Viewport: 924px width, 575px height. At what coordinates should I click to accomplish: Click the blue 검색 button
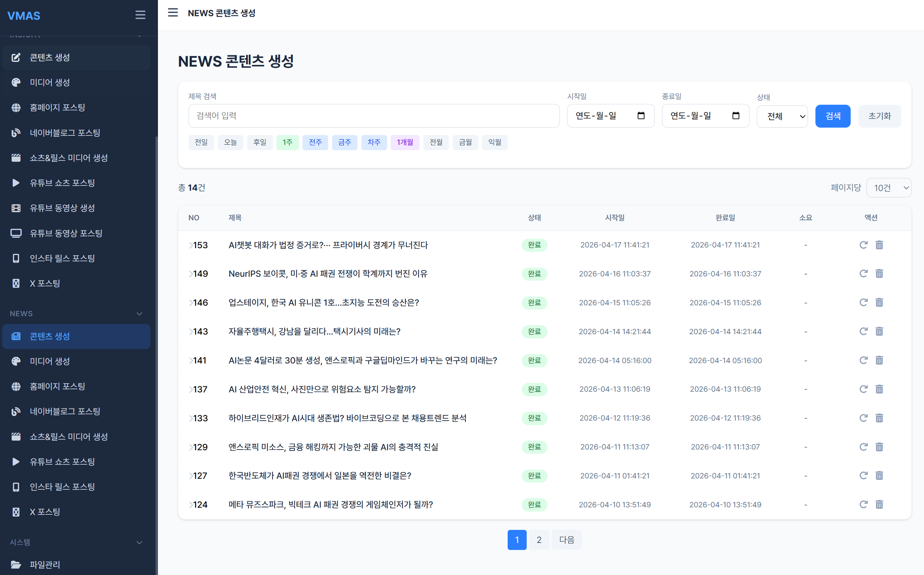[832, 116]
